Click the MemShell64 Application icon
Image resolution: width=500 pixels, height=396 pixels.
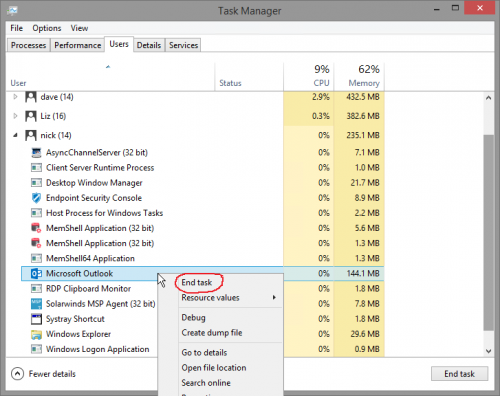[x=36, y=258]
